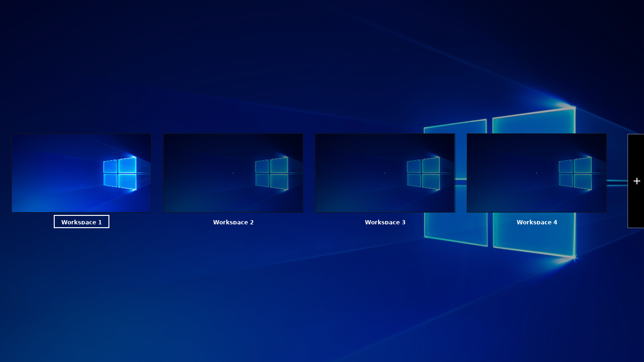Select the Workspace 1 name text field

[81, 222]
